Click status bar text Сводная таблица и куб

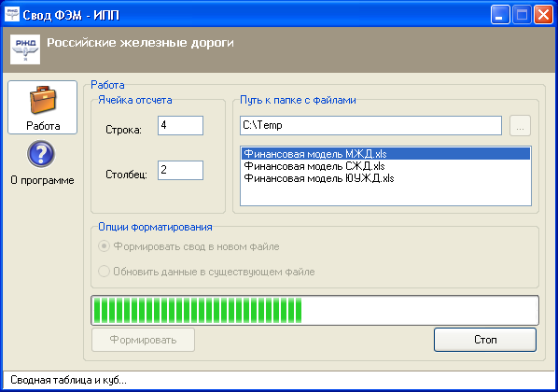point(68,380)
